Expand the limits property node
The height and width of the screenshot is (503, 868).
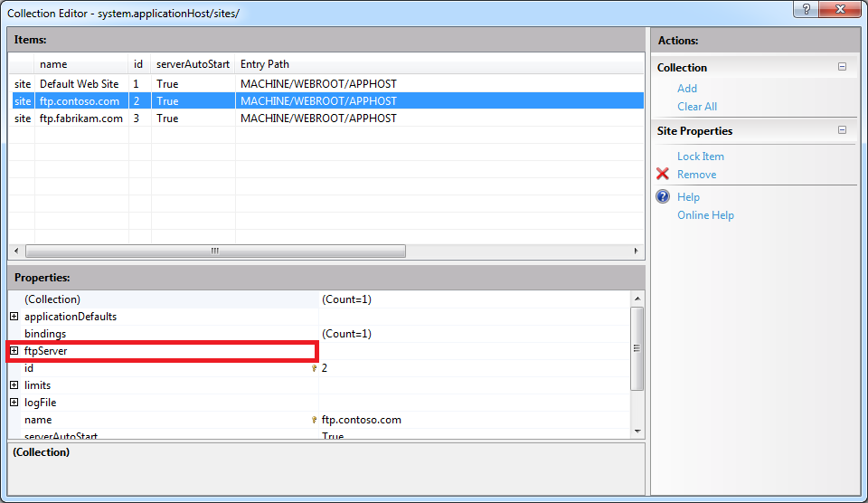coord(14,385)
